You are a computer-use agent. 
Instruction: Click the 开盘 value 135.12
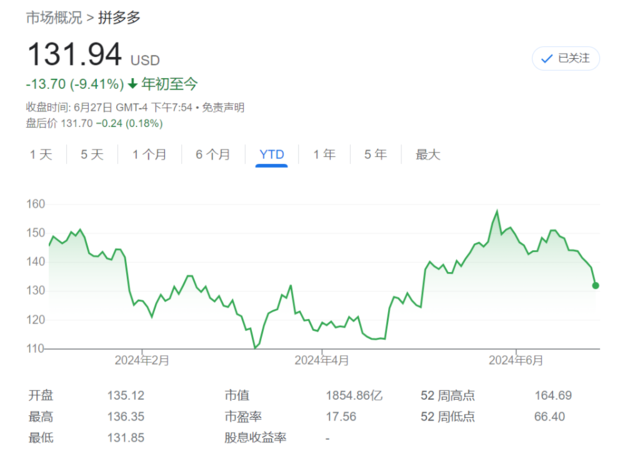(126, 395)
